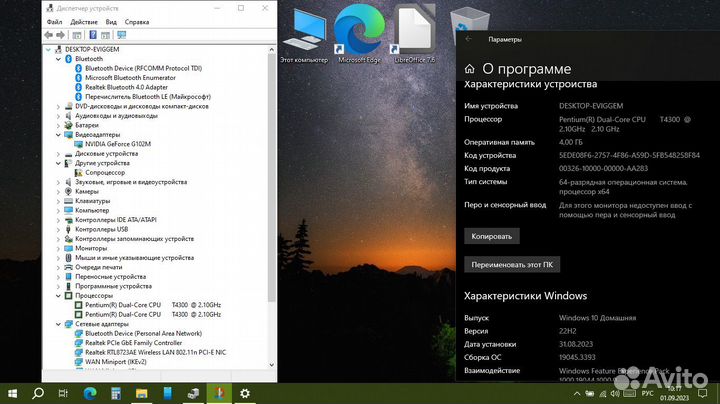The height and width of the screenshot is (404, 720).
Task: Select Microsoft Bluetooth Enumerator
Action: 130,78
